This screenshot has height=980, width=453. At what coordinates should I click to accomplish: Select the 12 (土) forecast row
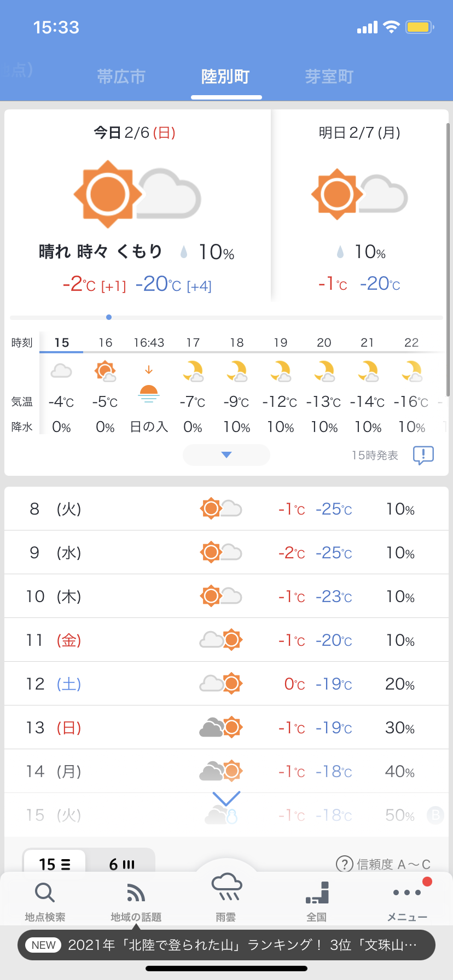(226, 684)
